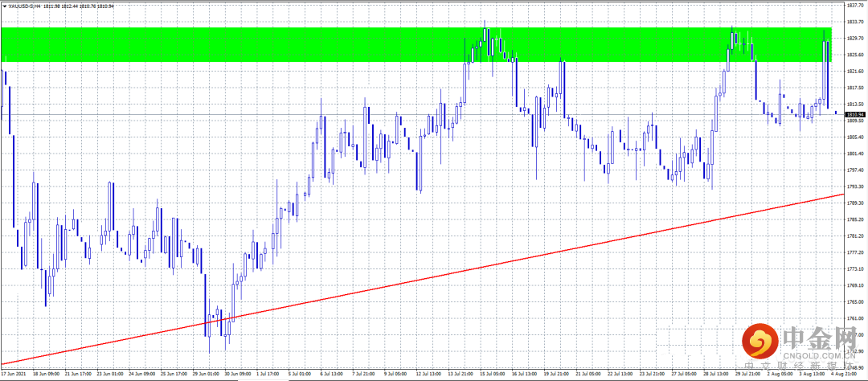Image resolution: width=868 pixels, height=381 pixels.
Task: Click the 7 Jul 21:00 time label
Action: (363, 374)
